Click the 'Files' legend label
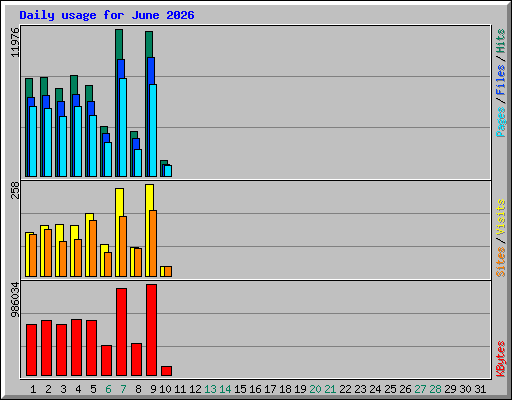Viewport: 512px width, 400px height. click(x=501, y=80)
